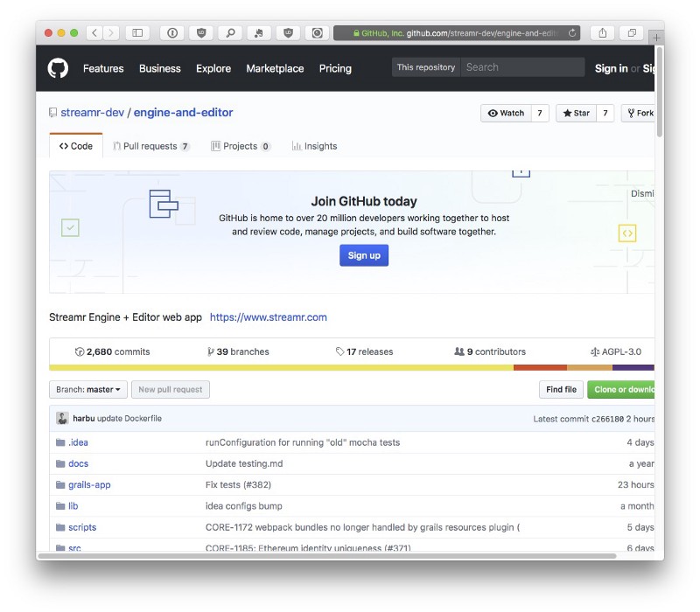Screen dimensions: 700x612
Task: Click the scripts folder icon
Action: point(60,527)
